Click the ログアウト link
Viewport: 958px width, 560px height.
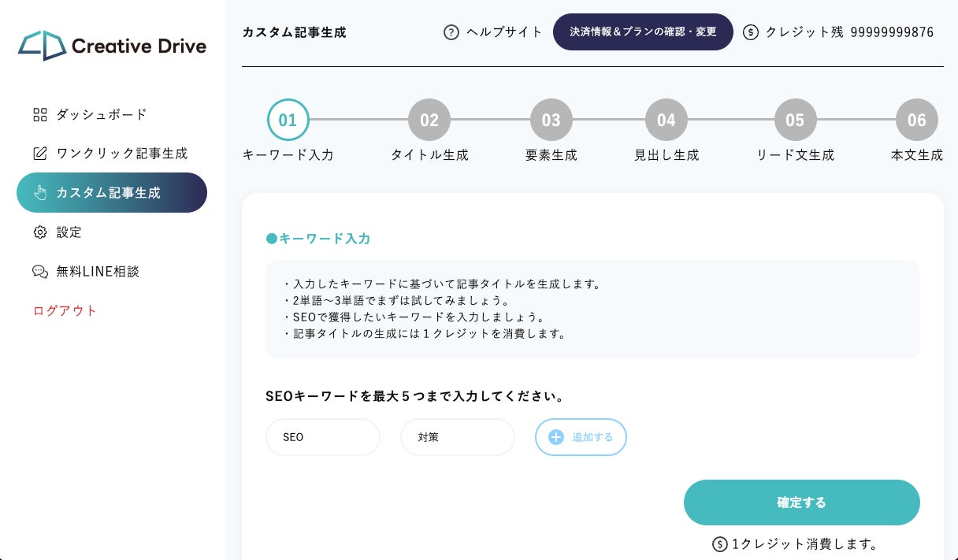coord(65,310)
